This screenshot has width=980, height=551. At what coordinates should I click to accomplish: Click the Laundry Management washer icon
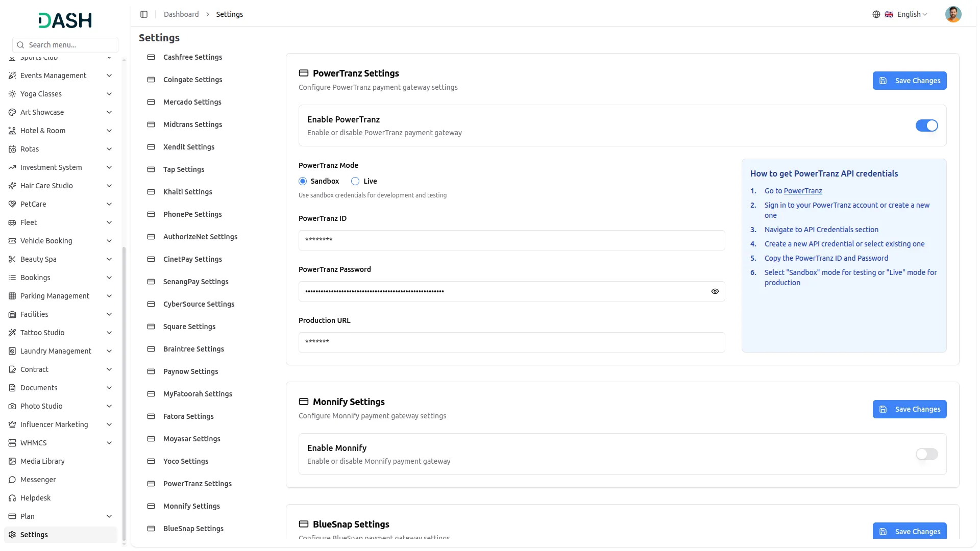click(x=12, y=351)
